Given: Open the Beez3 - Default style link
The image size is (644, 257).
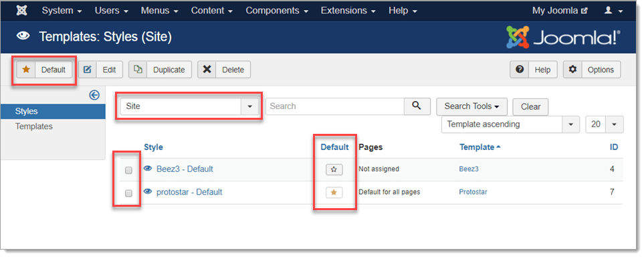Looking at the screenshot, I should (x=185, y=169).
